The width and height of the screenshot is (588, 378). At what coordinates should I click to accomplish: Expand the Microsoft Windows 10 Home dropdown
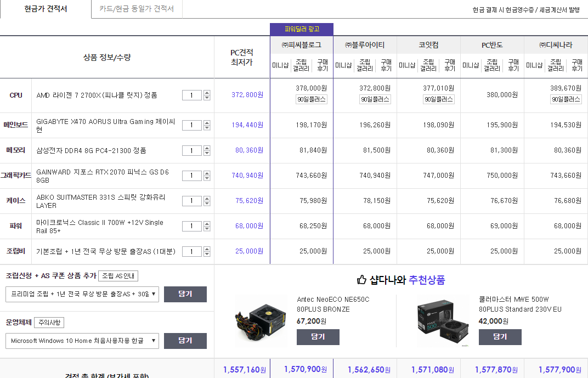[82, 341]
